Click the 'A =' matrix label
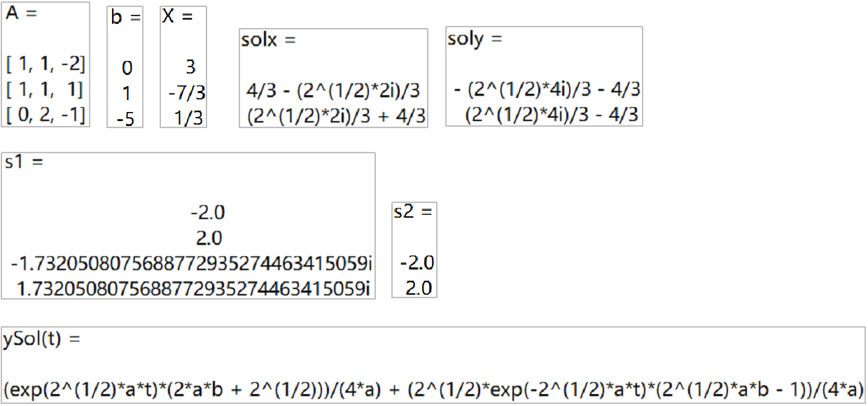868x406 pixels. [x=21, y=15]
